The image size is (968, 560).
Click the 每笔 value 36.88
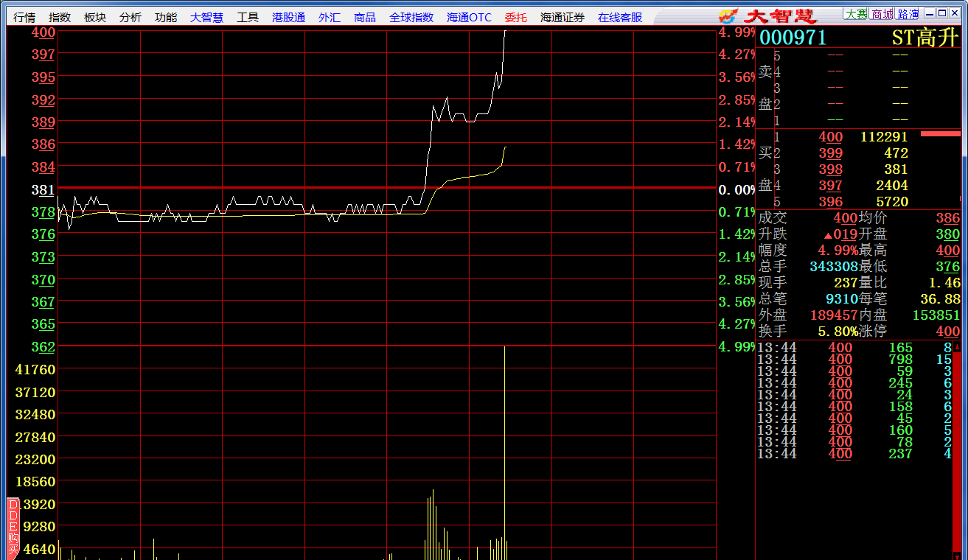(940, 299)
